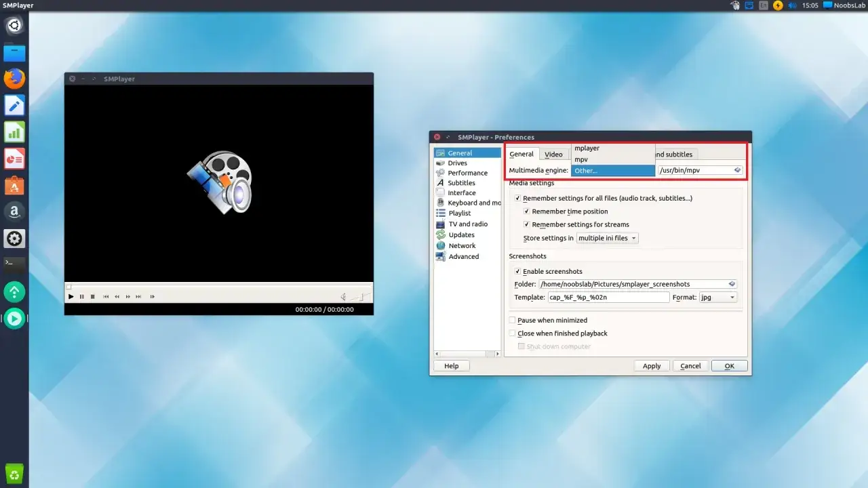The width and height of the screenshot is (868, 488).
Task: Open the General section in Preferences sidebar
Action: (468, 153)
